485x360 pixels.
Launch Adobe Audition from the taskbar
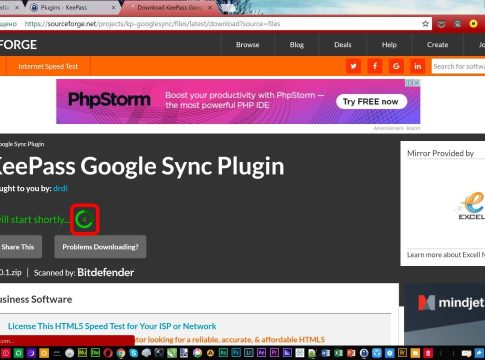(223, 353)
